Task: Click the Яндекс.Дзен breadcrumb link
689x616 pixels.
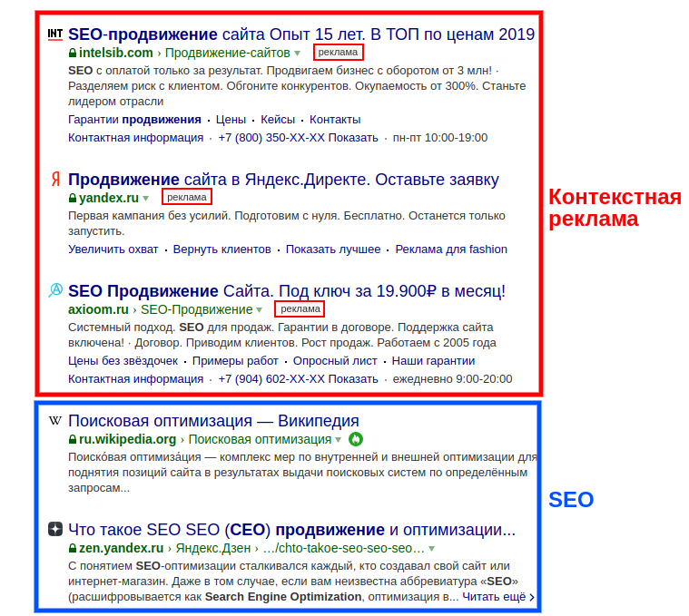Action: coord(213,548)
